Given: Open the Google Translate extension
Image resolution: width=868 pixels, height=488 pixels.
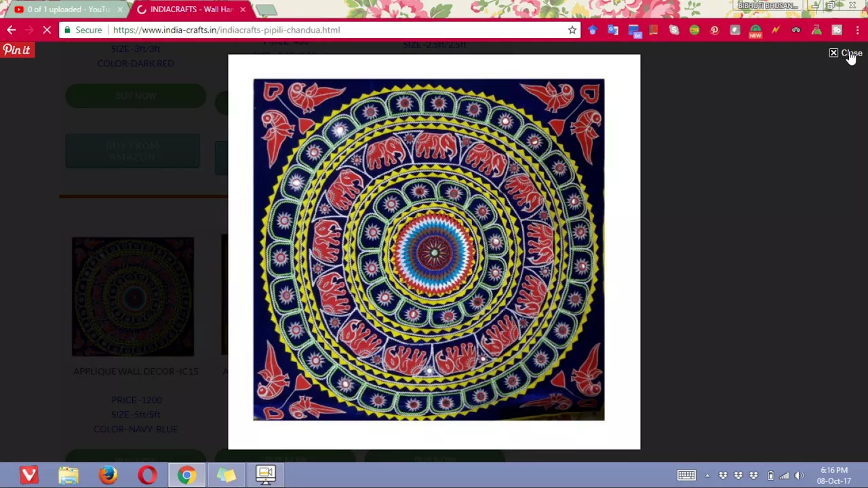Looking at the screenshot, I should click(613, 30).
